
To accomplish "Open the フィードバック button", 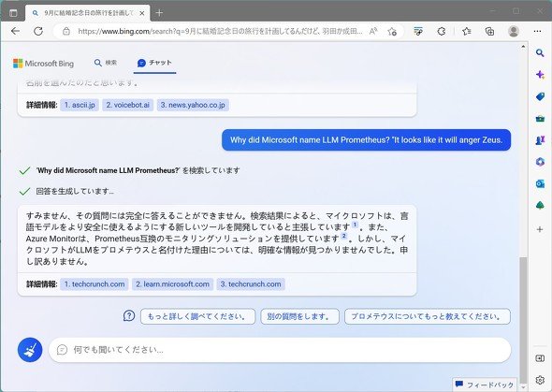I will [485, 385].
